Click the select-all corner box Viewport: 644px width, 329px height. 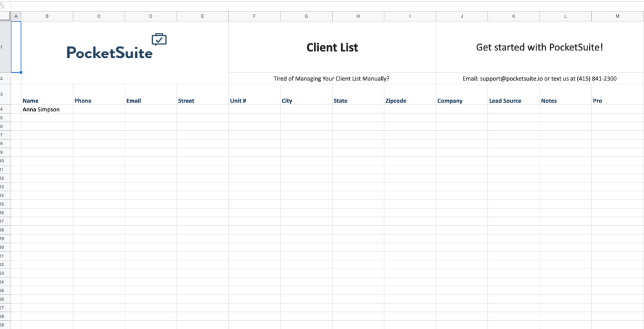(5, 16)
